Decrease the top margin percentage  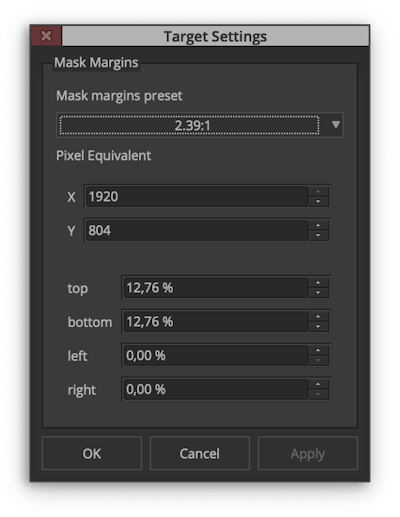(x=318, y=292)
